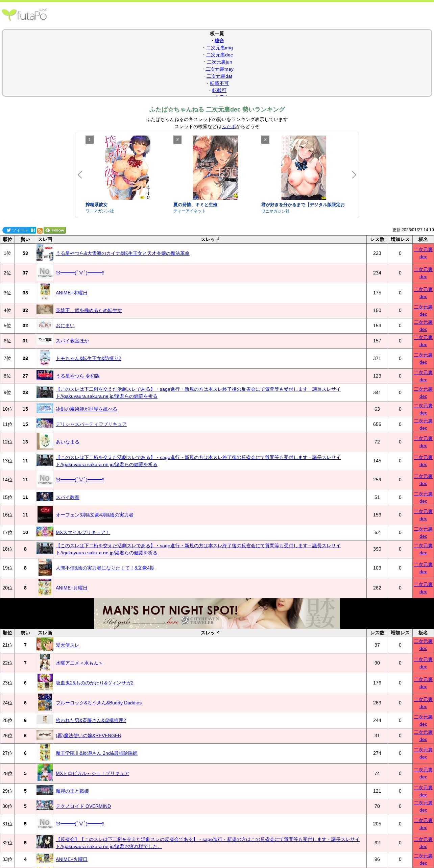Click the MAN'S HOT NIGHT SPOT banner
434x868 pixels.
pyautogui.click(x=217, y=613)
